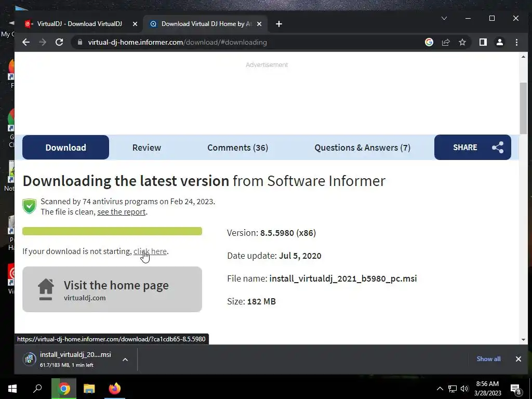The width and height of the screenshot is (532, 399).
Task: Click the site padlock icon
Action: [x=80, y=42]
